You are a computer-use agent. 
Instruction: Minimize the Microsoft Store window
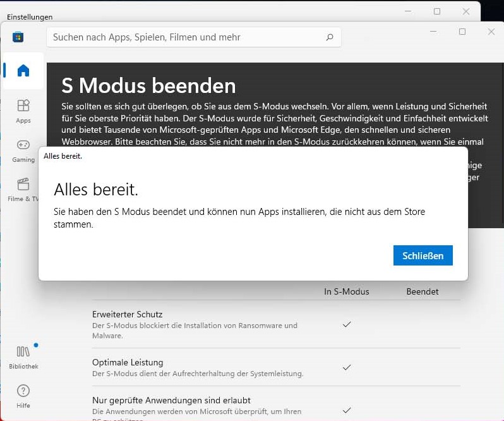click(433, 32)
